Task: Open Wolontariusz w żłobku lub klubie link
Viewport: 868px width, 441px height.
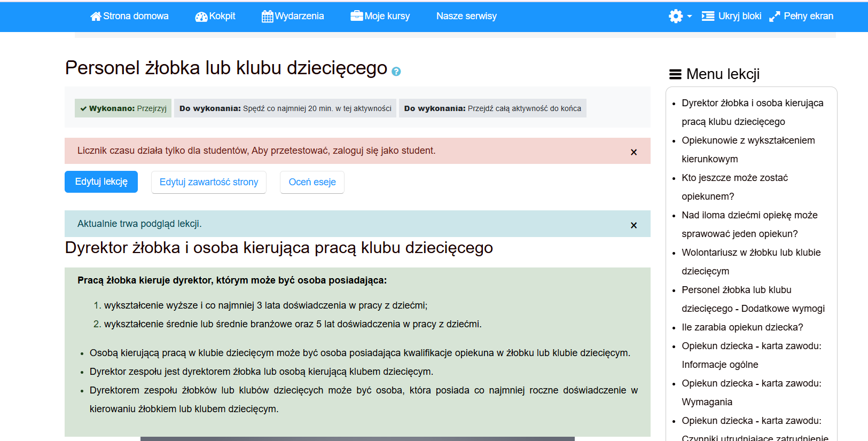Action: click(750, 253)
